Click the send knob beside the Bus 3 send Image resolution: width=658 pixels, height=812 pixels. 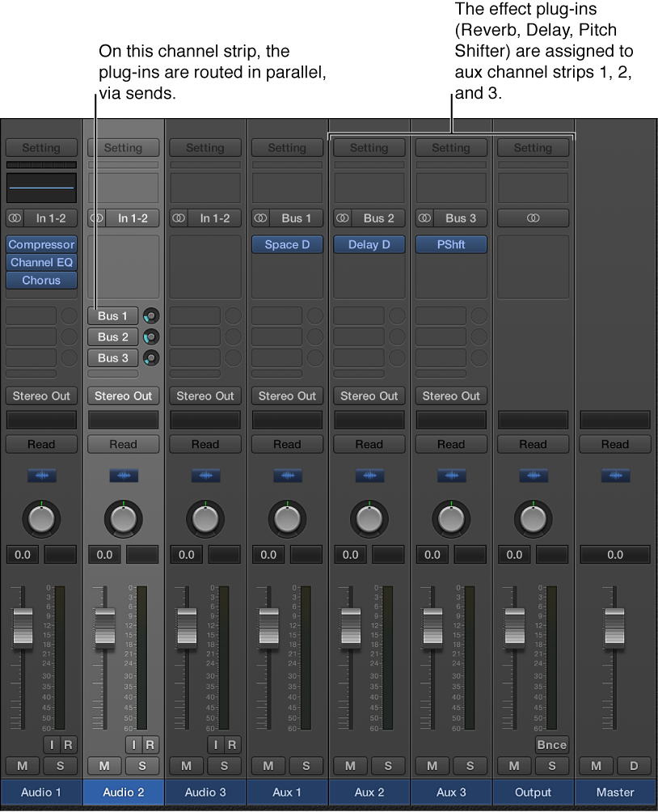click(150, 357)
